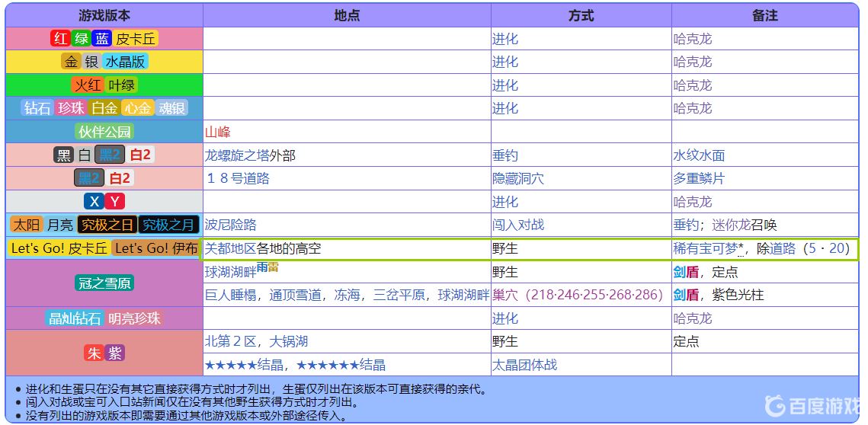Open the 珍珠 version badge

coord(71,108)
